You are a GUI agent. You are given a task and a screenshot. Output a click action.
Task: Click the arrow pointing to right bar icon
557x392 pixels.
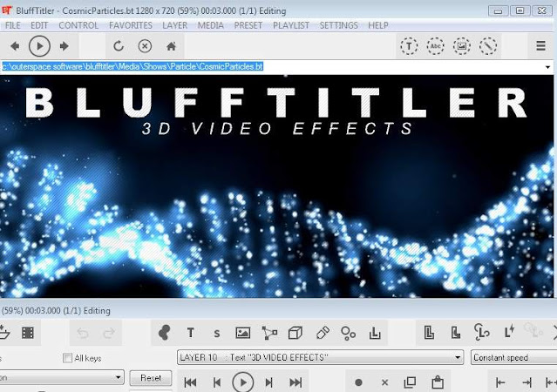[x=526, y=382]
